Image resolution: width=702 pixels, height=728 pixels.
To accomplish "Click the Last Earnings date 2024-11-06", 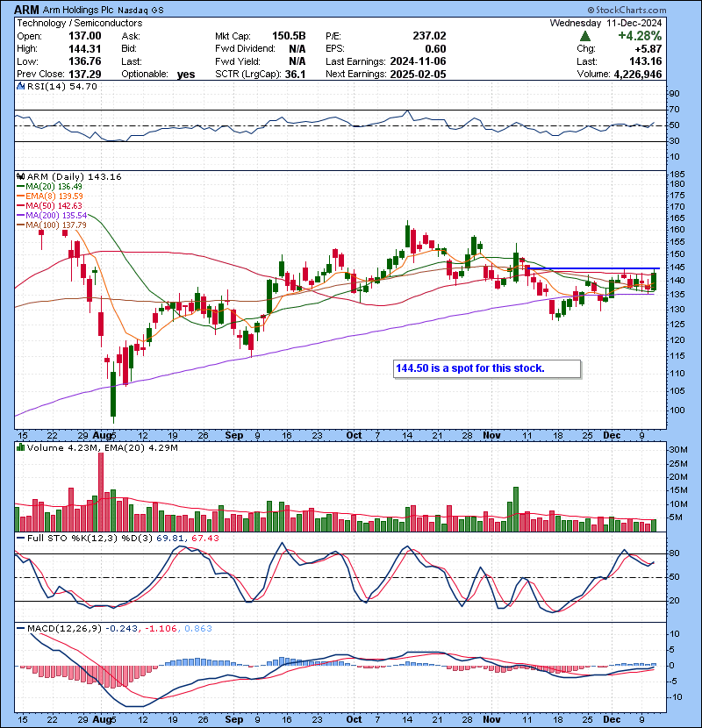I will click(419, 61).
